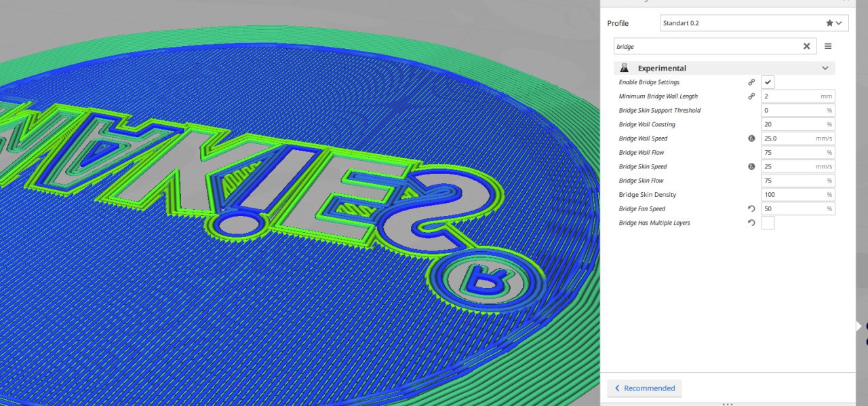Edit Bridge Wall Speed value

(x=798, y=139)
